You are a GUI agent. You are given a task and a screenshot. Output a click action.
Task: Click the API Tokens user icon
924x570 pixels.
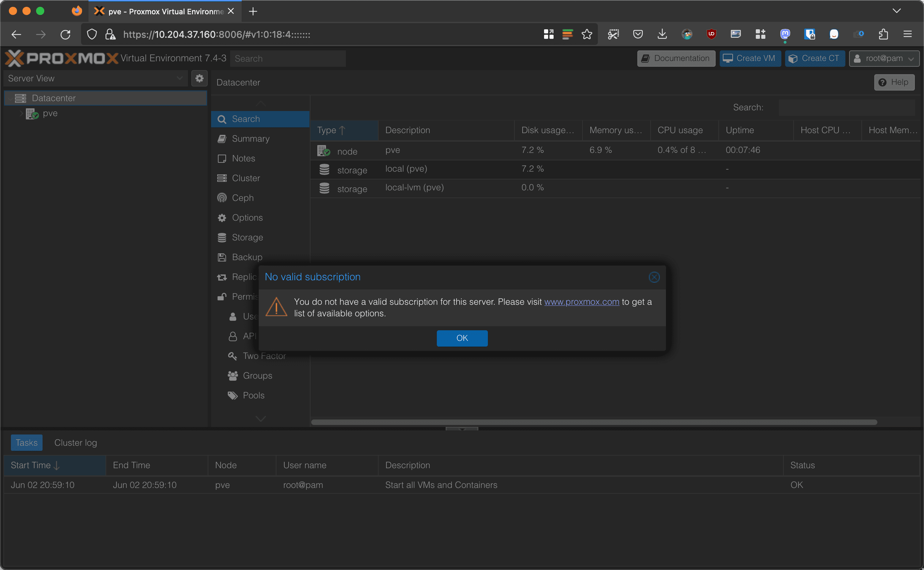233,336
